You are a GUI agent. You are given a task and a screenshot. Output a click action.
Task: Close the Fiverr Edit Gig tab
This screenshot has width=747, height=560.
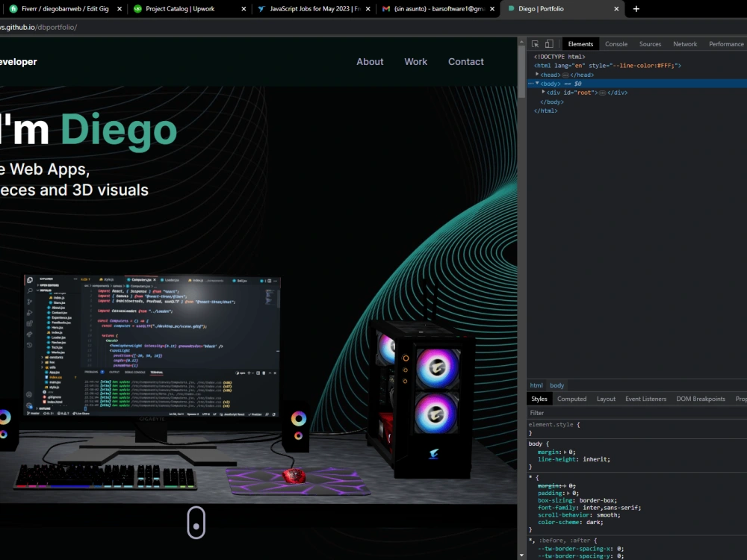point(119,8)
